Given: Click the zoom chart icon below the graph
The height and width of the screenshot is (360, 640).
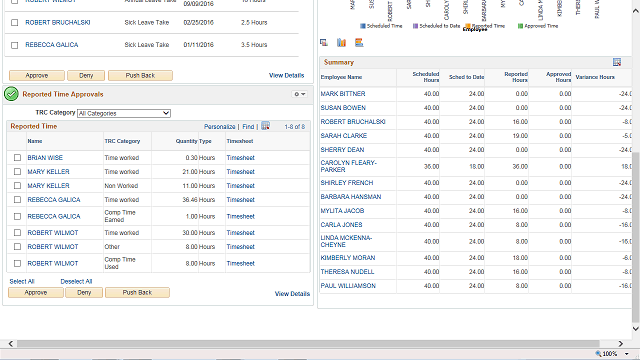Looking at the screenshot, I should [324, 42].
